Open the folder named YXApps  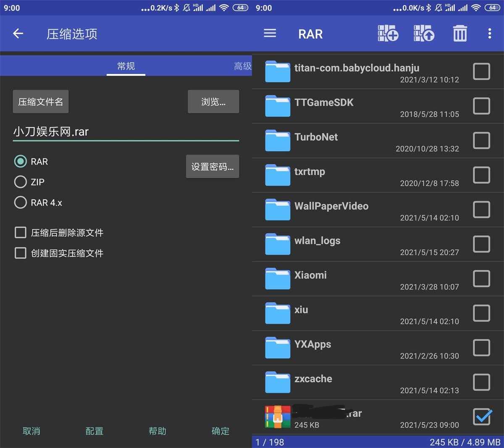[x=313, y=344]
